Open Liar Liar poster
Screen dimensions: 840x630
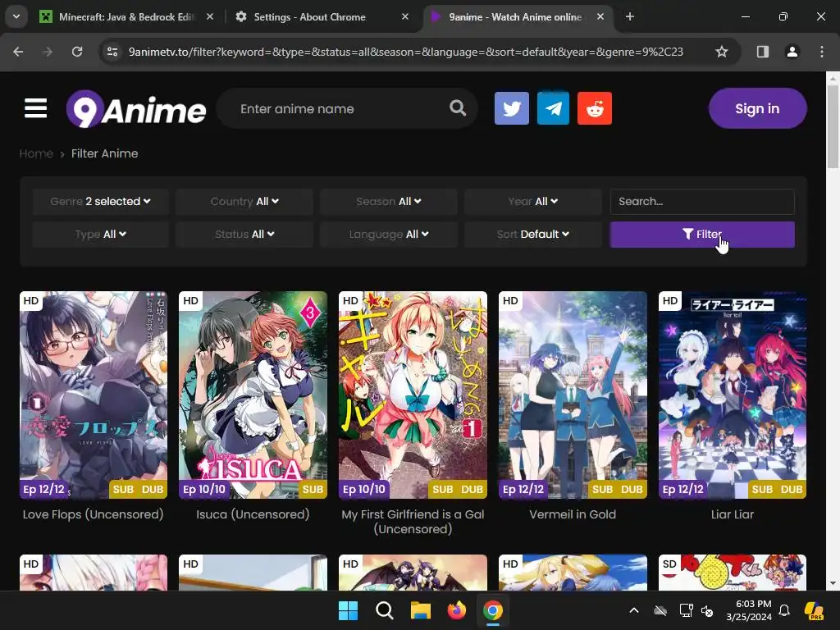[x=733, y=395]
